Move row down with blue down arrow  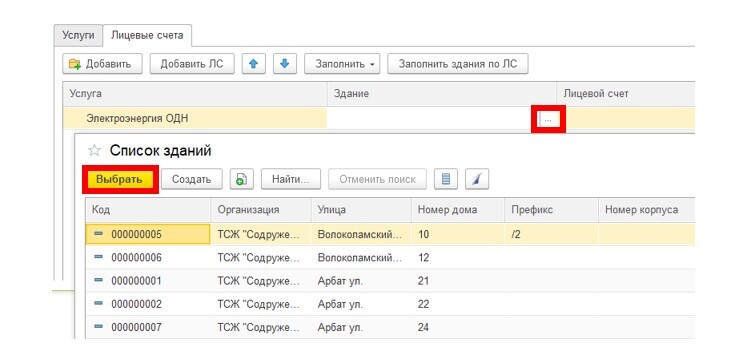pyautogui.click(x=285, y=63)
